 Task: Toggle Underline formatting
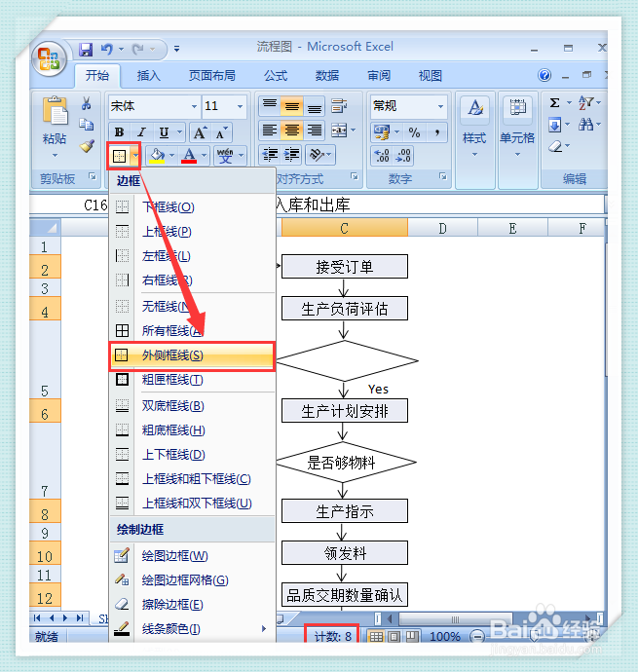(164, 132)
